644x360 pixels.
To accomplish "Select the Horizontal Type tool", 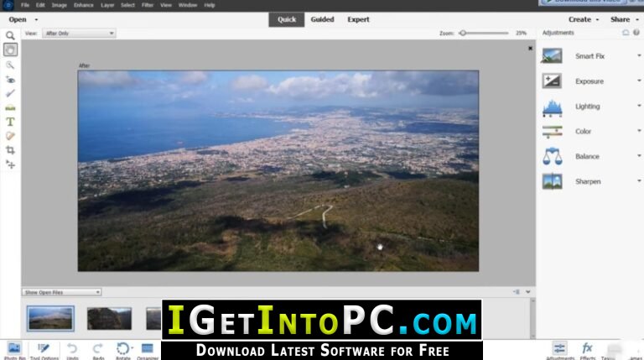I will coord(10,122).
